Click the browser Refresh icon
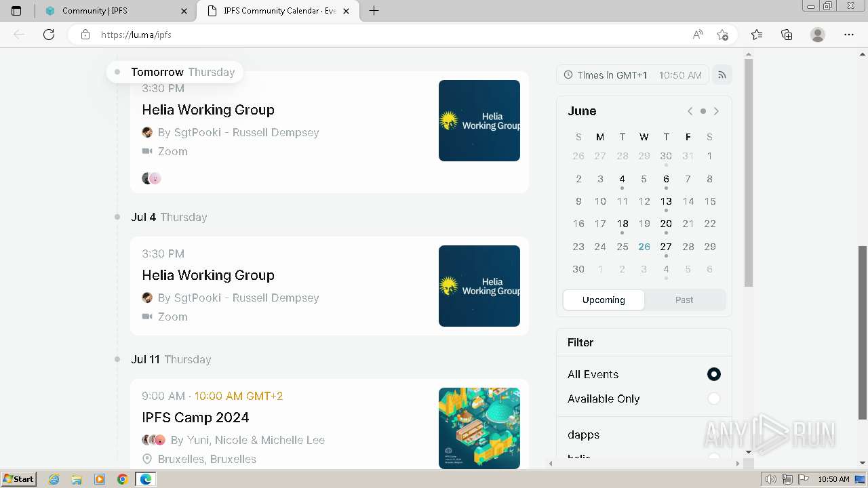This screenshot has width=868, height=488. click(49, 35)
